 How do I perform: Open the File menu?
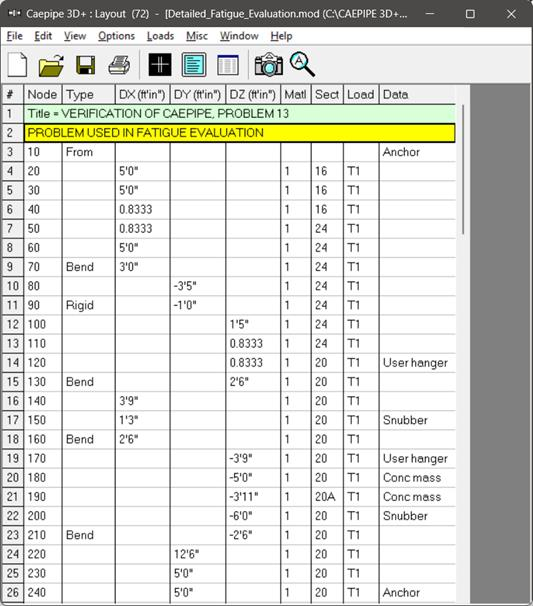click(x=15, y=36)
